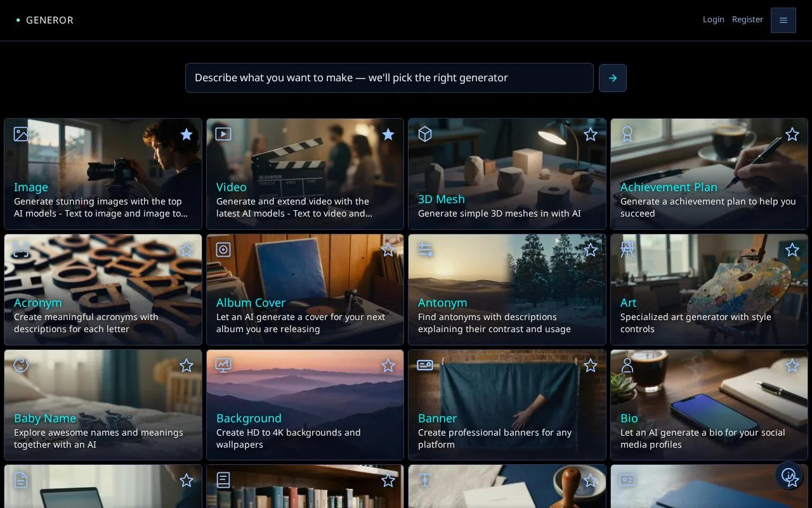This screenshot has height=508, width=812.
Task: Favorite the Achievement Plan generator star
Action: pos(792,134)
